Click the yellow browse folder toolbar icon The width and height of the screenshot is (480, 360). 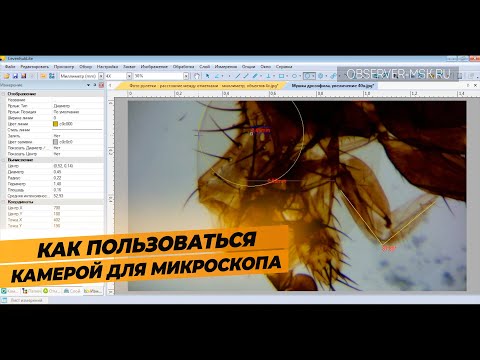point(43,76)
